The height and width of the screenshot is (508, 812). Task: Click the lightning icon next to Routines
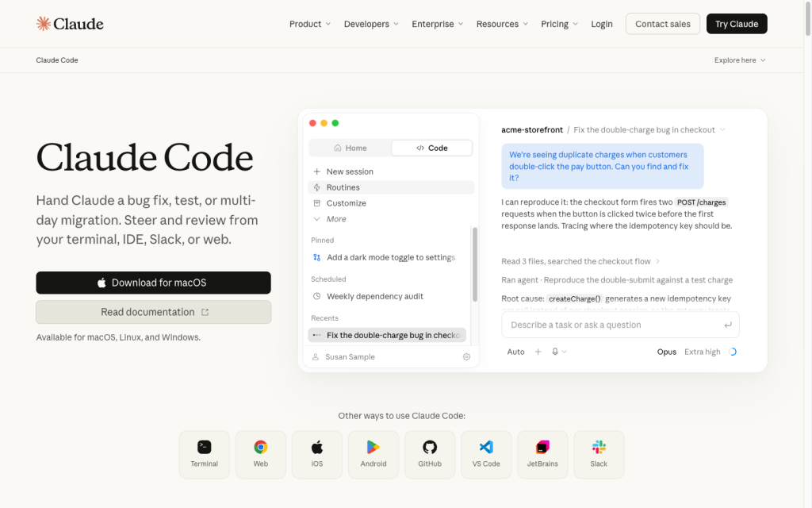317,187
